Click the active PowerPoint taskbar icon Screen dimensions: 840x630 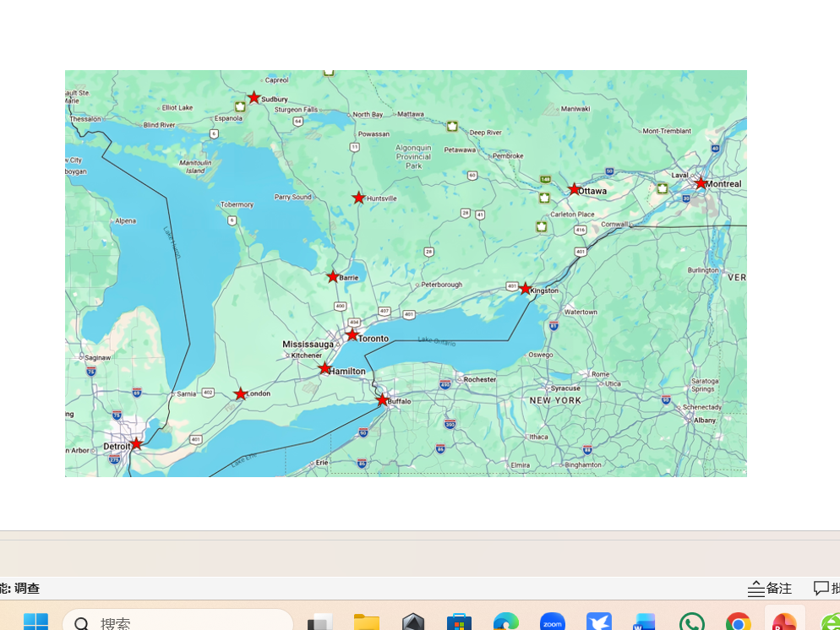[784, 623]
